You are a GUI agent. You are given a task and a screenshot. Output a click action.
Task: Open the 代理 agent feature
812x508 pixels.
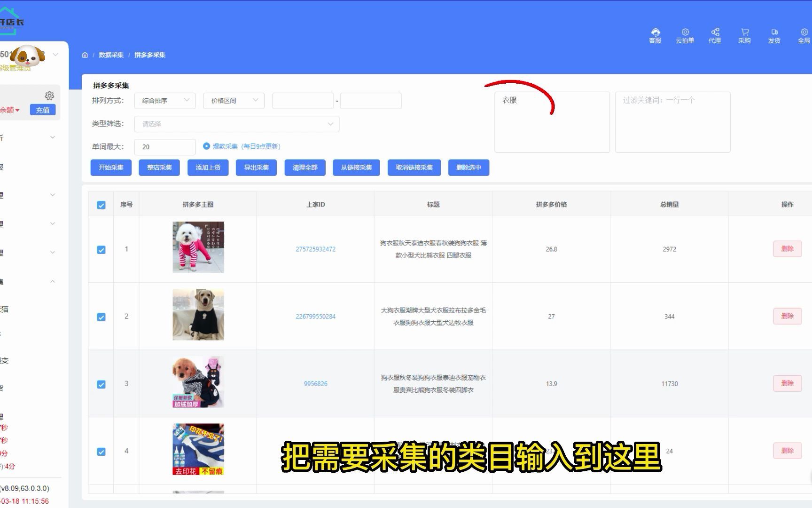click(x=715, y=35)
